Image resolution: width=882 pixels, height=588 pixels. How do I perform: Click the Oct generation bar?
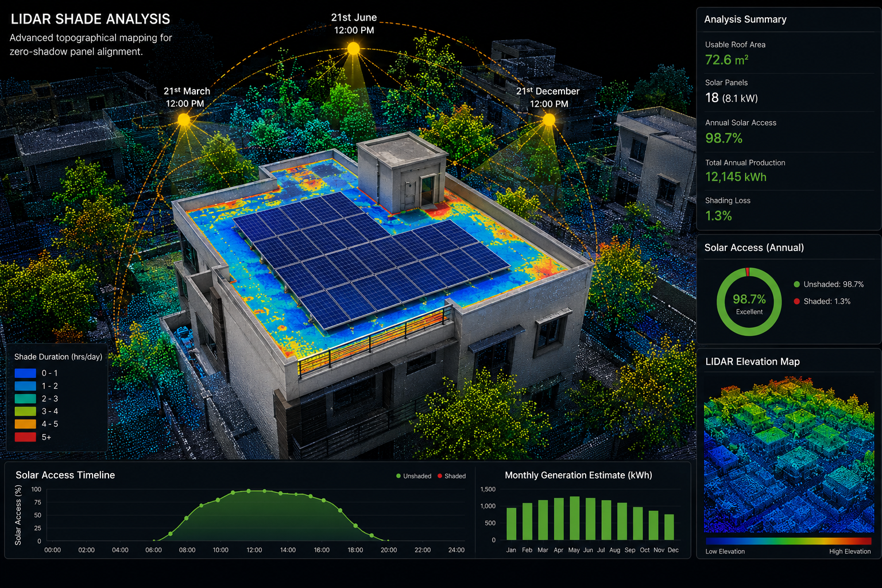653,525
